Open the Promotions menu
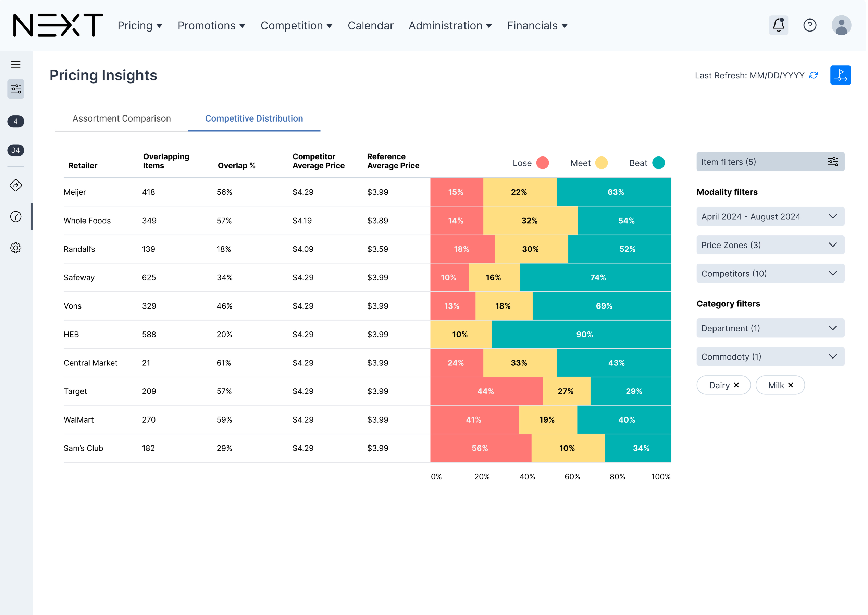The image size is (868, 615). tap(211, 26)
